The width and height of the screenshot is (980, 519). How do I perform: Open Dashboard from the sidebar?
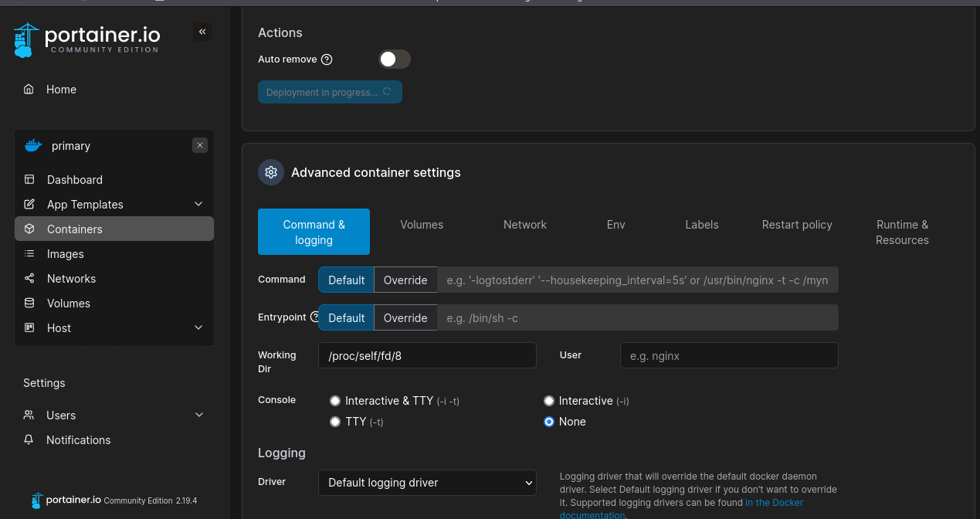pyautogui.click(x=75, y=180)
